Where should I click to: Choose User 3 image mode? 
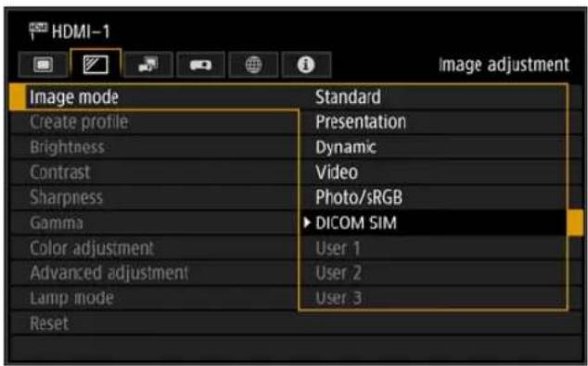point(433,298)
